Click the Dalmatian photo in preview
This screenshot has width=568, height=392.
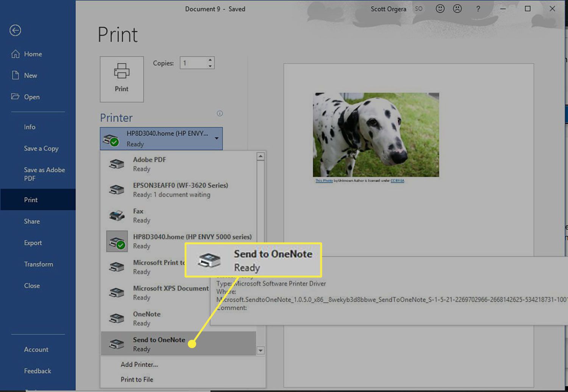[x=376, y=135]
